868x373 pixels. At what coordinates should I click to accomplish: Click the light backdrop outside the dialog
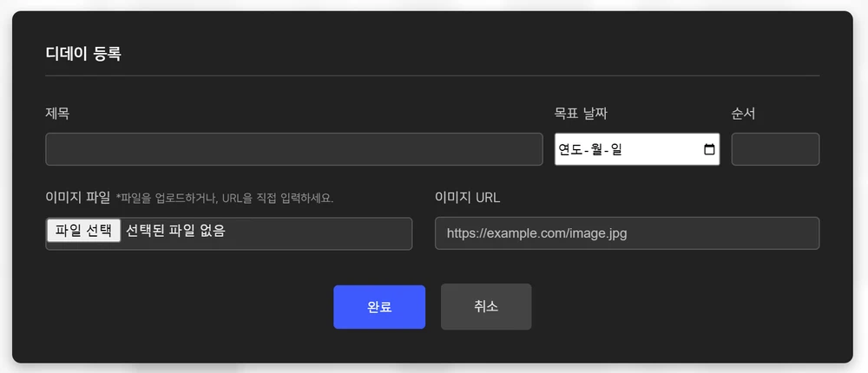pos(434,368)
